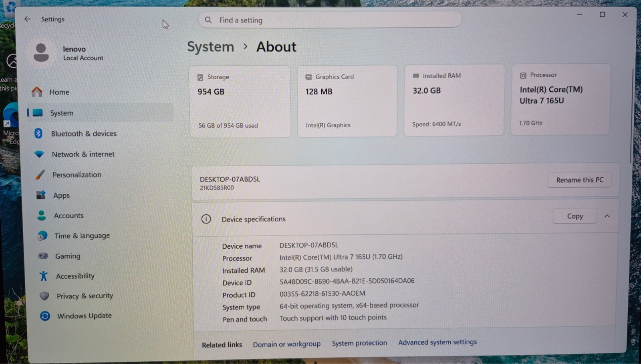Open Network & internet settings
This screenshot has height=364, width=641.
point(39,154)
